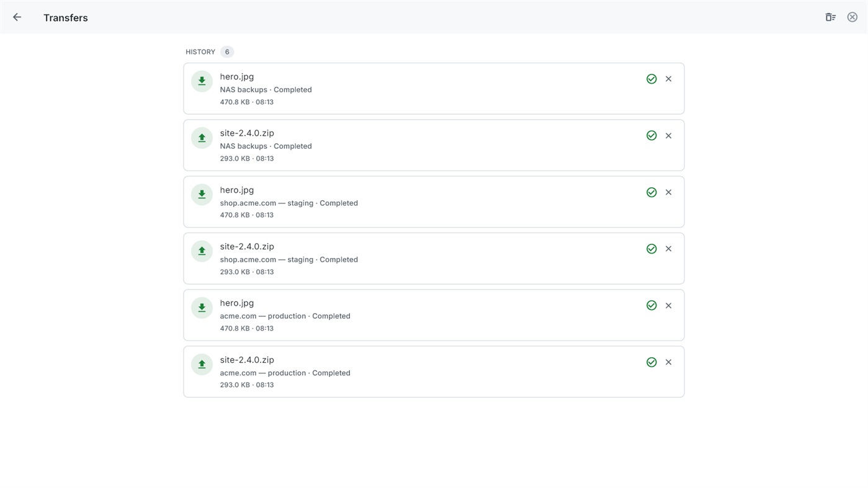
Task: Click the upload icon for site-2.4.0.zip production
Action: click(x=202, y=365)
